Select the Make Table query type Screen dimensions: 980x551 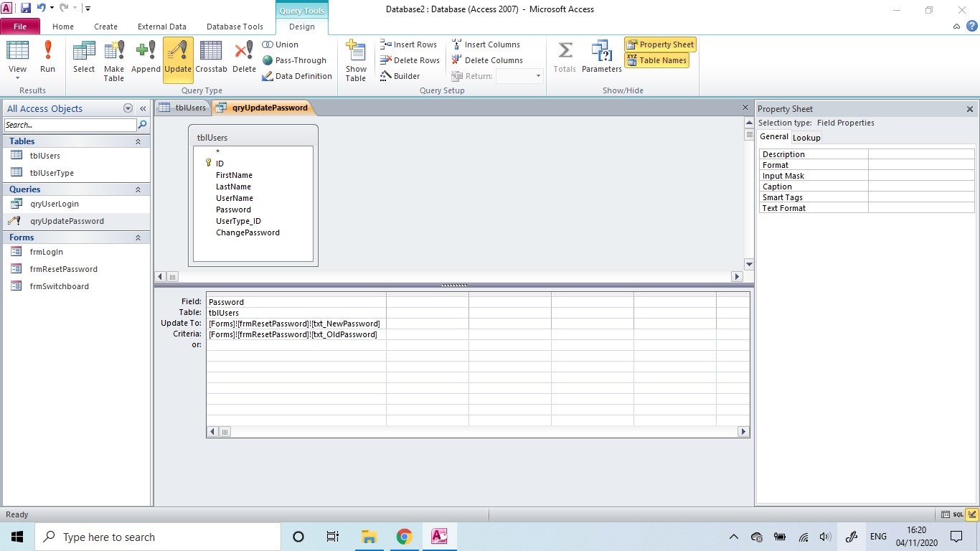click(114, 60)
